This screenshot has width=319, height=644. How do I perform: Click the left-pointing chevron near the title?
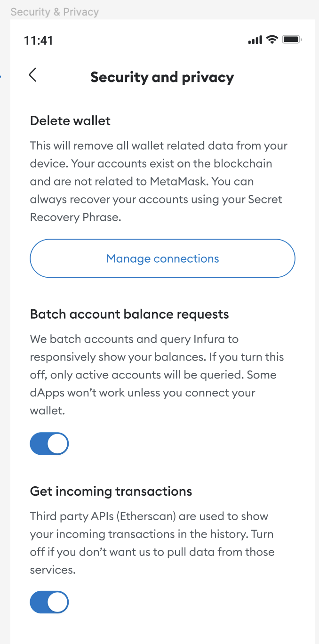[32, 75]
